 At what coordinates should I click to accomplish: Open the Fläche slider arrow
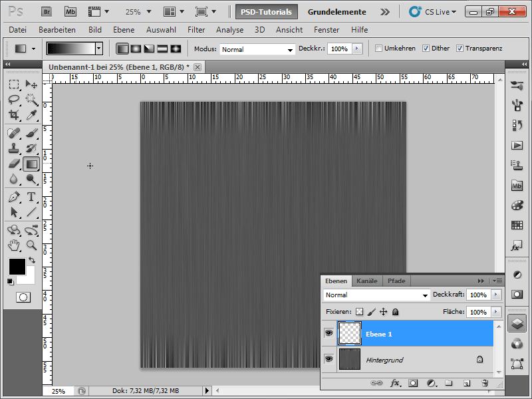496,311
